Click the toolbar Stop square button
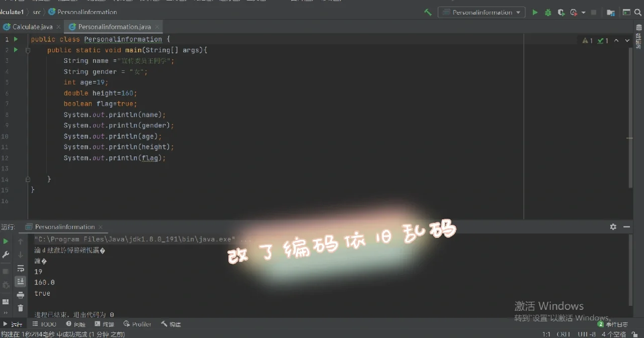Screen dimensions: 644x338 [594, 12]
